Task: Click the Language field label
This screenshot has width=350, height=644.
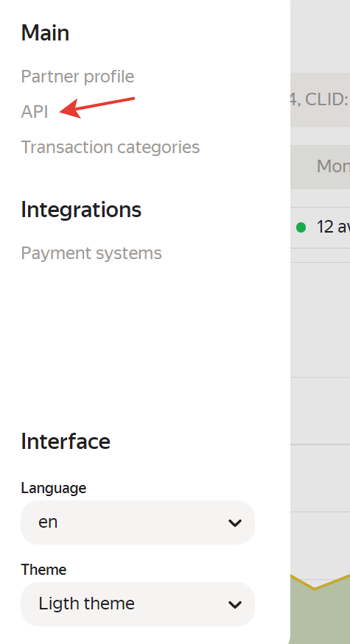Action: (x=54, y=488)
